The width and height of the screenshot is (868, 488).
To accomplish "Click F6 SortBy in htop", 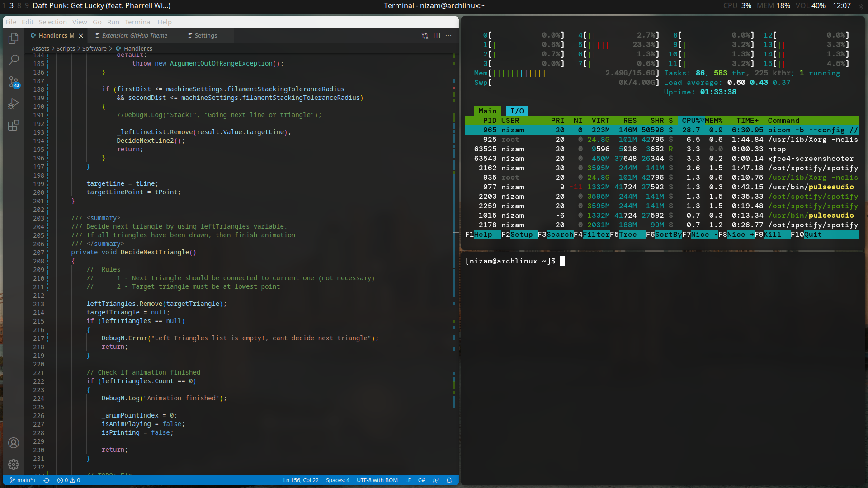I will (x=664, y=235).
